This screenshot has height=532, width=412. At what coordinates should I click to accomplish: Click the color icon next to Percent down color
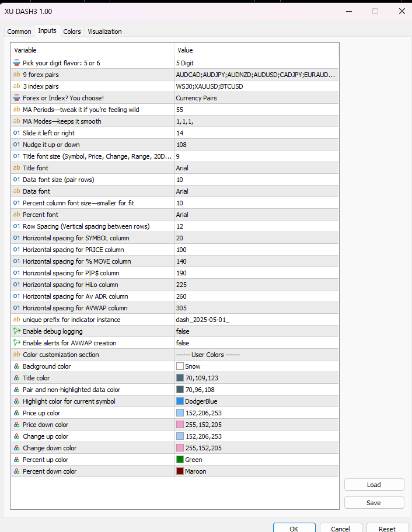click(x=16, y=471)
